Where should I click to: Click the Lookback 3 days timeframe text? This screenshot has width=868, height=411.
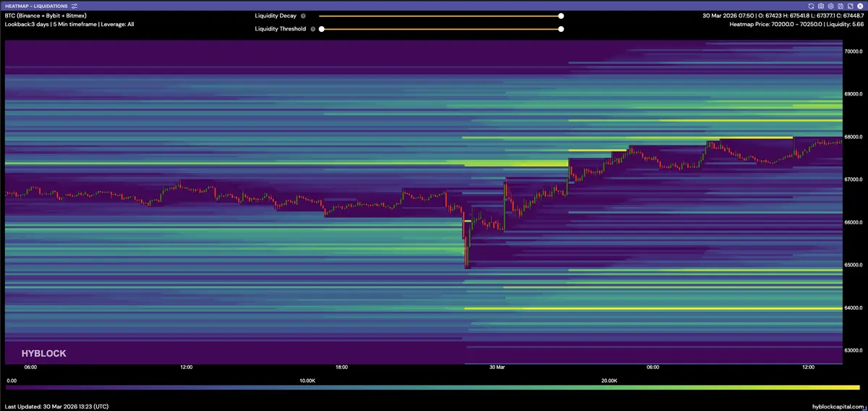pyautogui.click(x=69, y=24)
